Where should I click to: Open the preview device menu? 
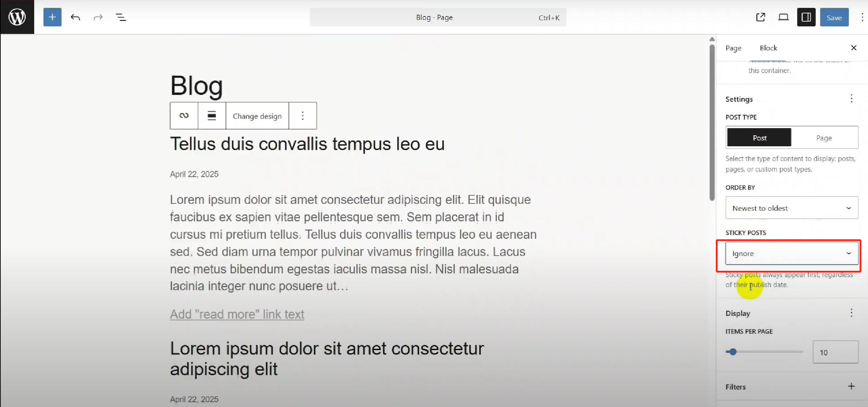point(783,17)
